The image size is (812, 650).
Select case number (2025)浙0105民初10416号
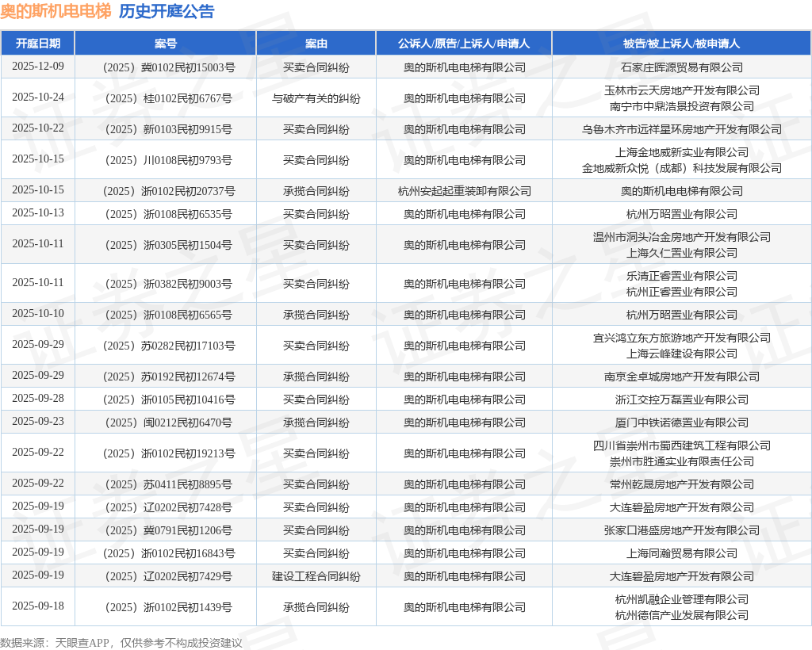click(x=169, y=400)
